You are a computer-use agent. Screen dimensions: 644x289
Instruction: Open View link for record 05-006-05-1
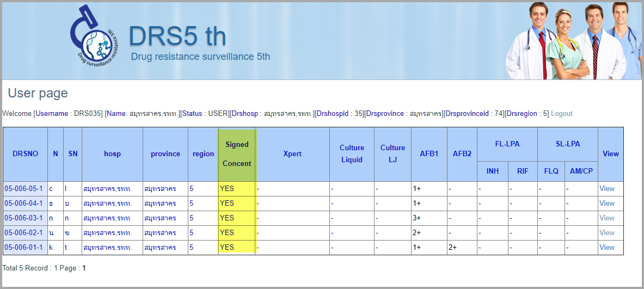tap(606, 189)
